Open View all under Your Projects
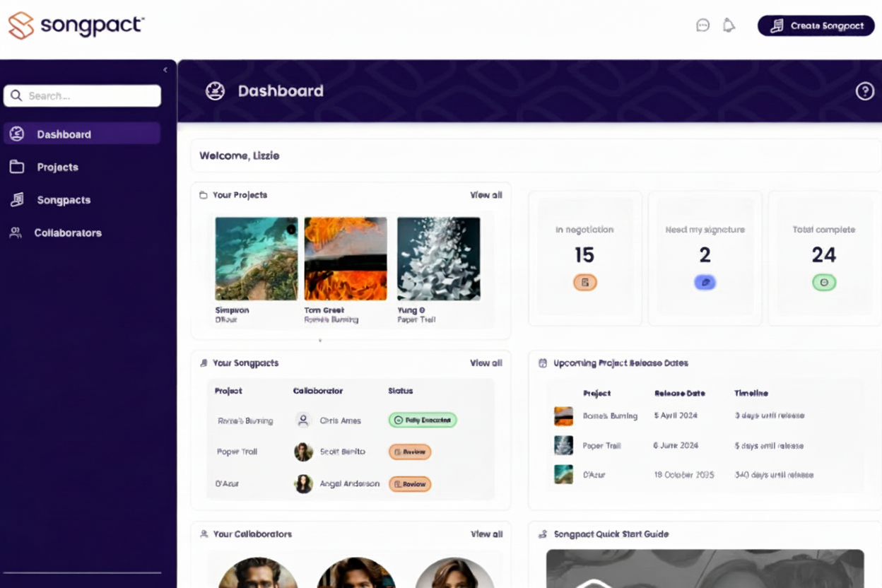 (x=486, y=195)
